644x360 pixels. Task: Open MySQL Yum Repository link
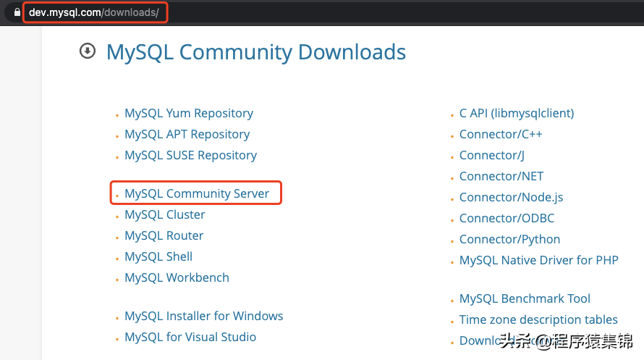[189, 114]
